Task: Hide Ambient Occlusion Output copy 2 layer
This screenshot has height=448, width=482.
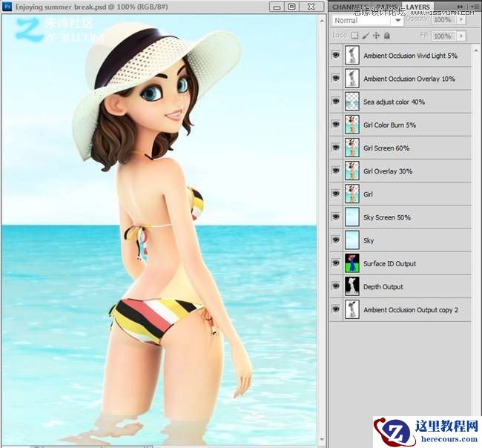Action: tap(336, 309)
